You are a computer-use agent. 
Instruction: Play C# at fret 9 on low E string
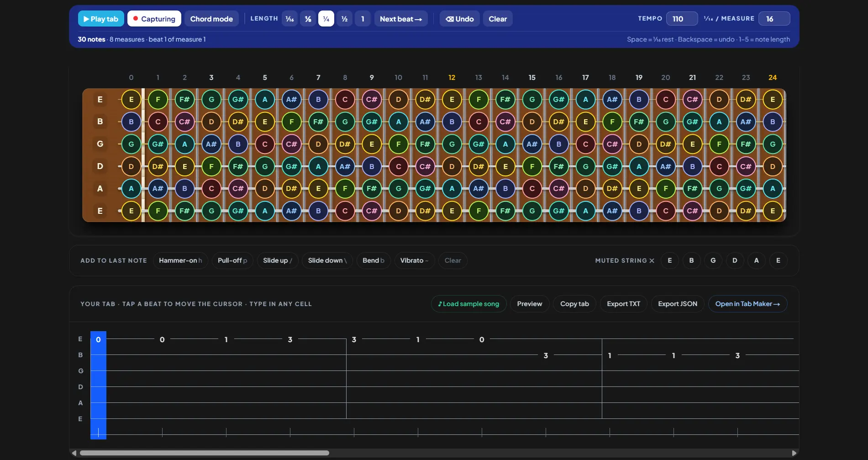pos(372,211)
